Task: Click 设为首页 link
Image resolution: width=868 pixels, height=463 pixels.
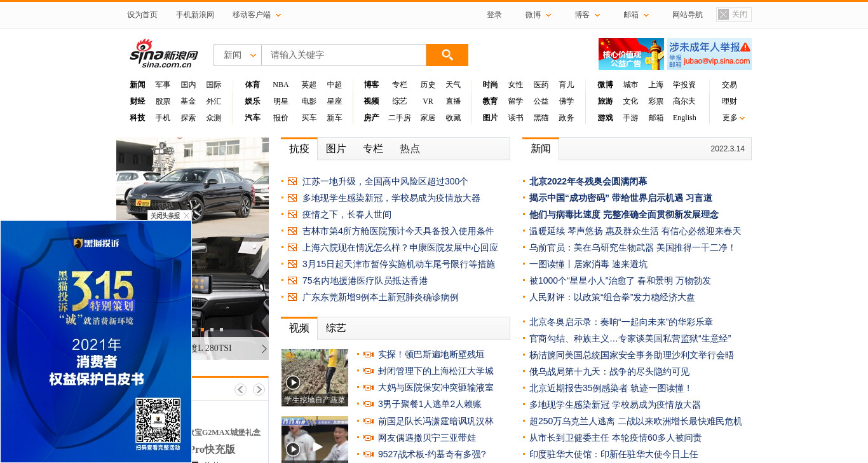Action: (142, 15)
